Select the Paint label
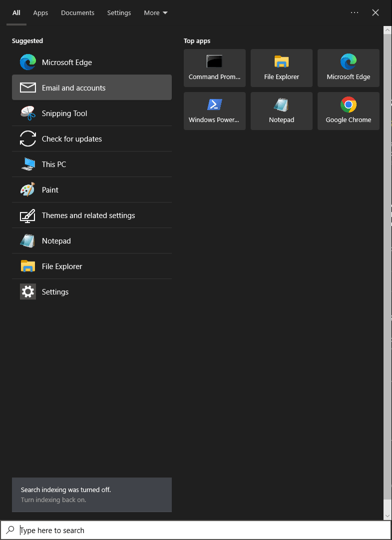The width and height of the screenshot is (392, 540). coord(50,190)
